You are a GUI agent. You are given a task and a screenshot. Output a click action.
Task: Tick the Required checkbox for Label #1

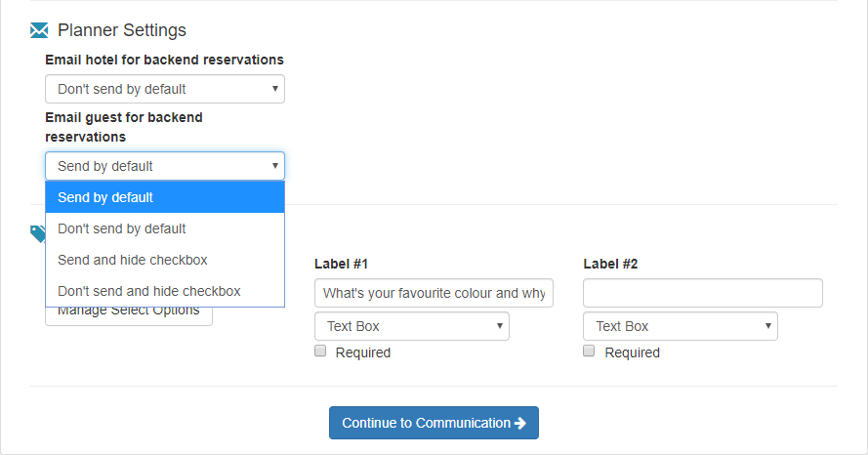click(320, 352)
